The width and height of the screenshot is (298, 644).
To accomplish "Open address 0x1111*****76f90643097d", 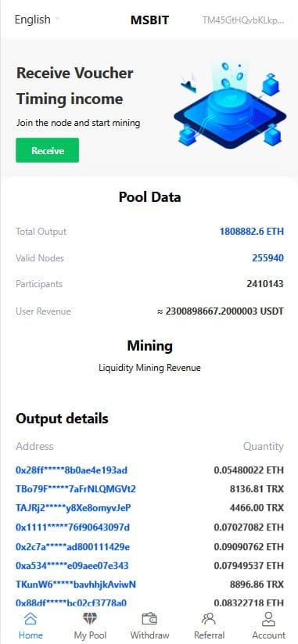I will tap(73, 527).
